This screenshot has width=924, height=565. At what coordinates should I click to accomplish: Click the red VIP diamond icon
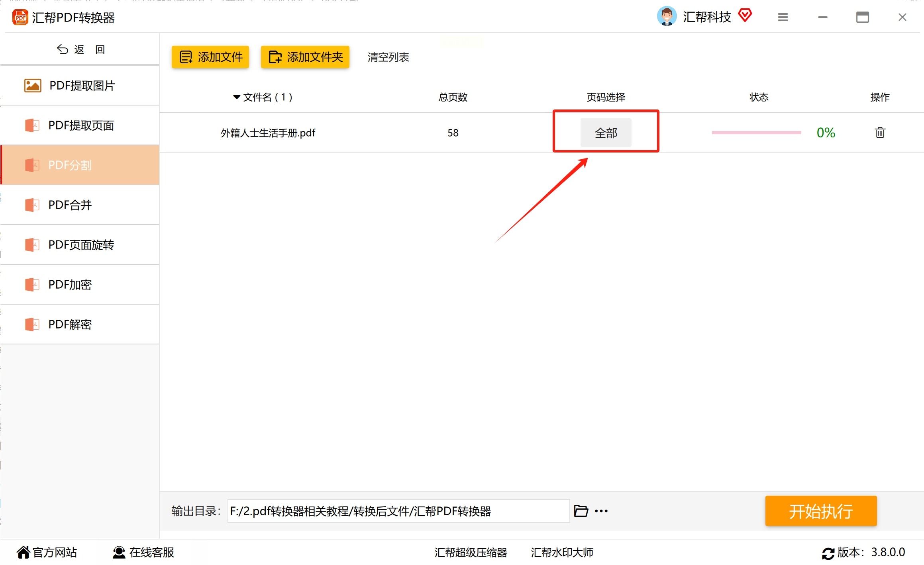(x=745, y=16)
